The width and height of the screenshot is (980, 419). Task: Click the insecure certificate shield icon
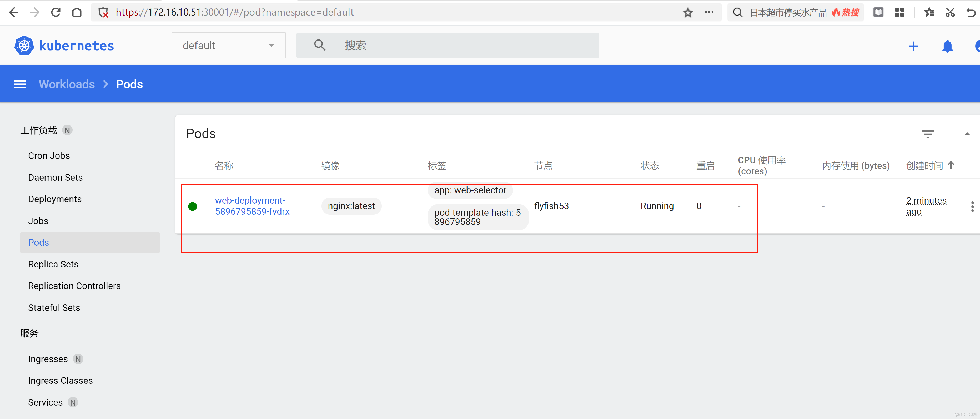[103, 13]
